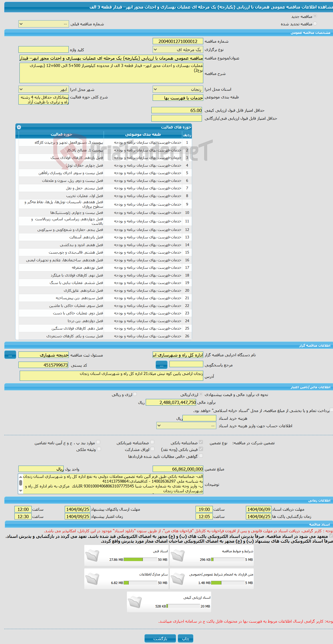This screenshot has height=644, width=333.
Task: Toggle گواهی خالص مطالبات checkbox
Action: point(201,456)
